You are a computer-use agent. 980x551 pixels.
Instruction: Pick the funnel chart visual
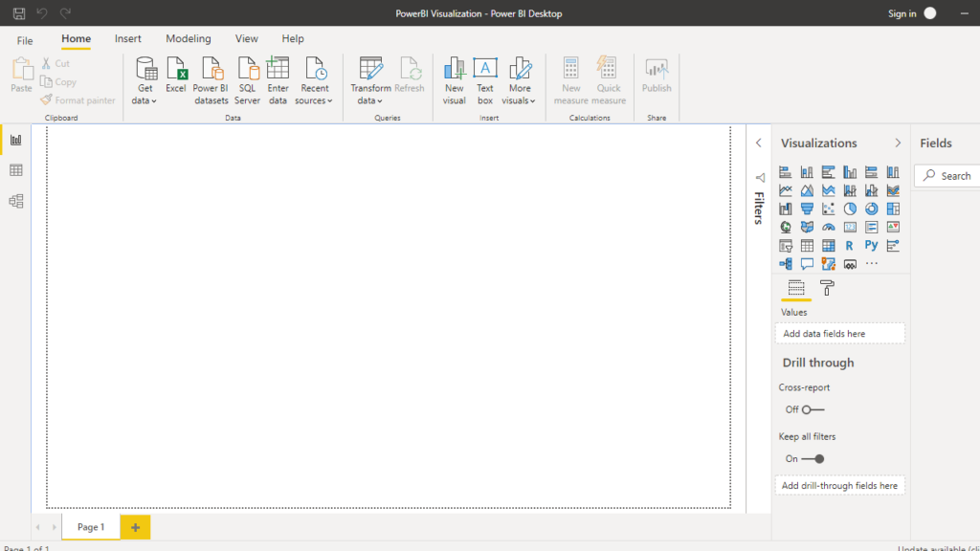tap(807, 209)
